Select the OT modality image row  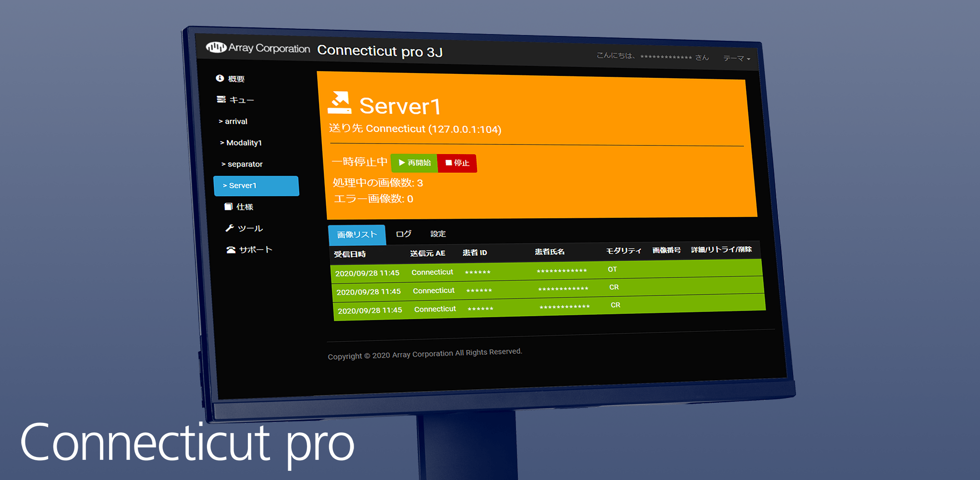point(546,271)
